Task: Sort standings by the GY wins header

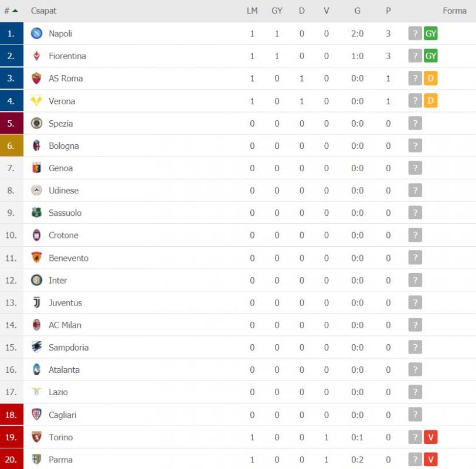Action: (277, 11)
